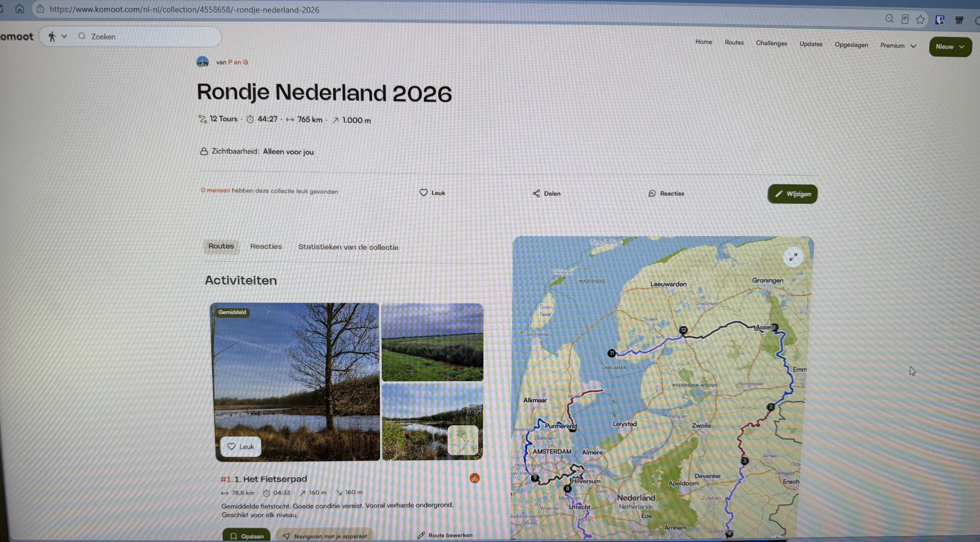Click the fork-and-knife browser extension icon
This screenshot has height=542, width=980.
click(x=959, y=20)
